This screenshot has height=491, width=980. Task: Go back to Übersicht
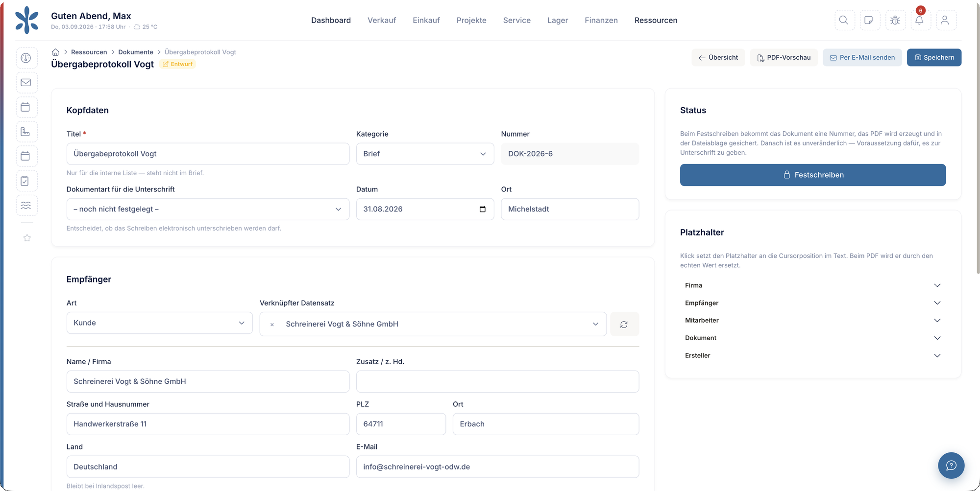click(x=718, y=57)
